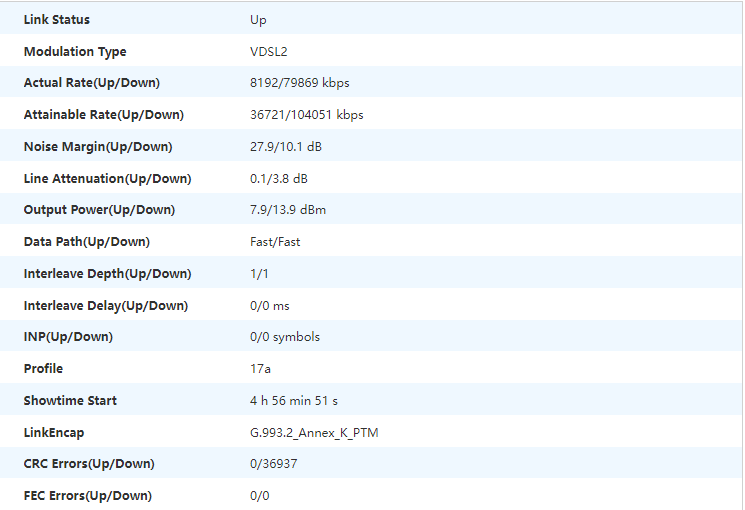The image size is (745, 510).
Task: Select the 'Output Power(Up/Down)' label
Action: pyautogui.click(x=99, y=210)
